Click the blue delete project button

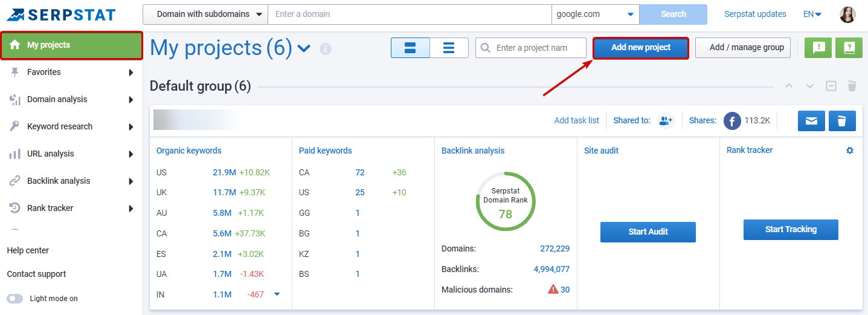[x=842, y=120]
